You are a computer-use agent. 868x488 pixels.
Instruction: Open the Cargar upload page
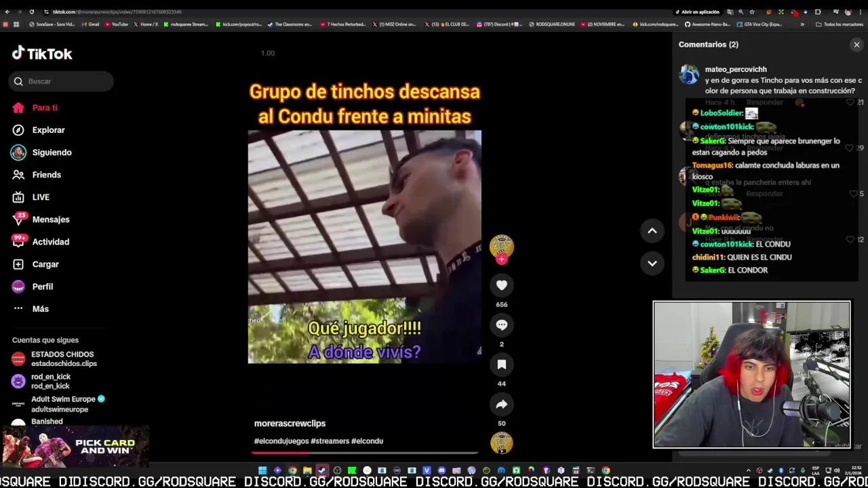tap(45, 264)
